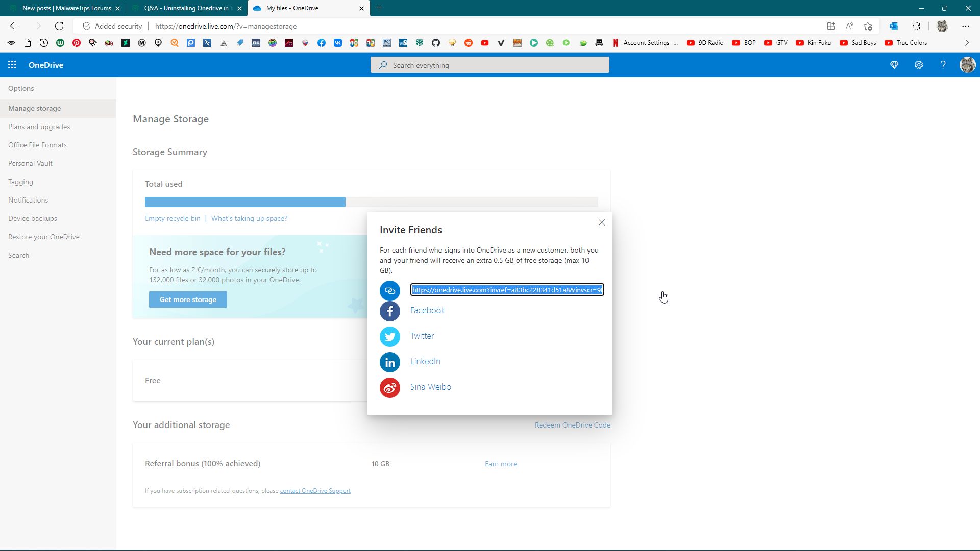Image resolution: width=980 pixels, height=551 pixels.
Task: Open the Outlook extension icon in toolbar
Action: 894,26
